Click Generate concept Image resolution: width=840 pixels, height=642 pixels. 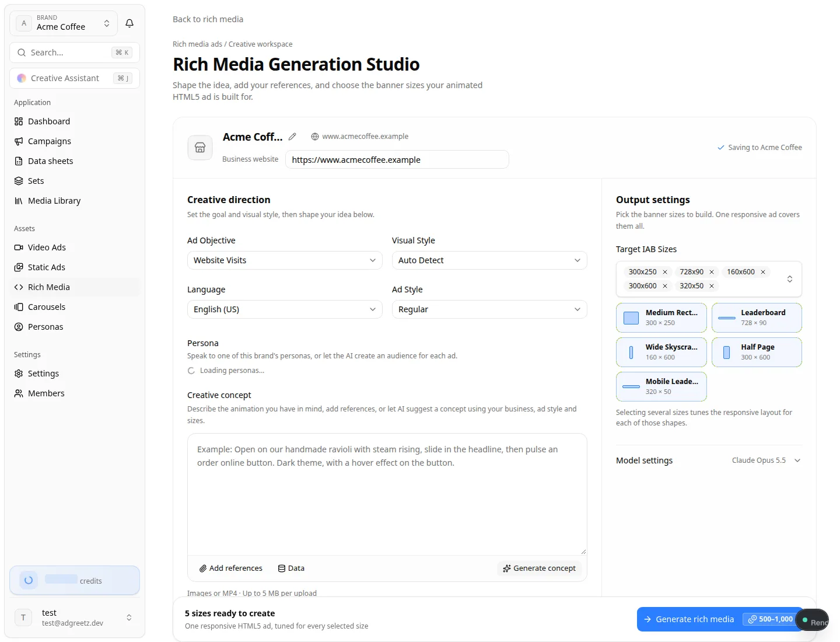click(x=540, y=568)
